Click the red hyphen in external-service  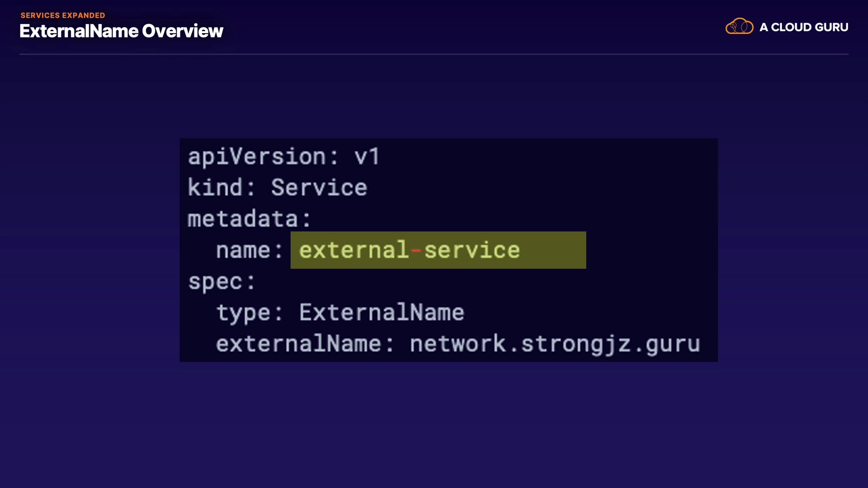pyautogui.click(x=416, y=250)
